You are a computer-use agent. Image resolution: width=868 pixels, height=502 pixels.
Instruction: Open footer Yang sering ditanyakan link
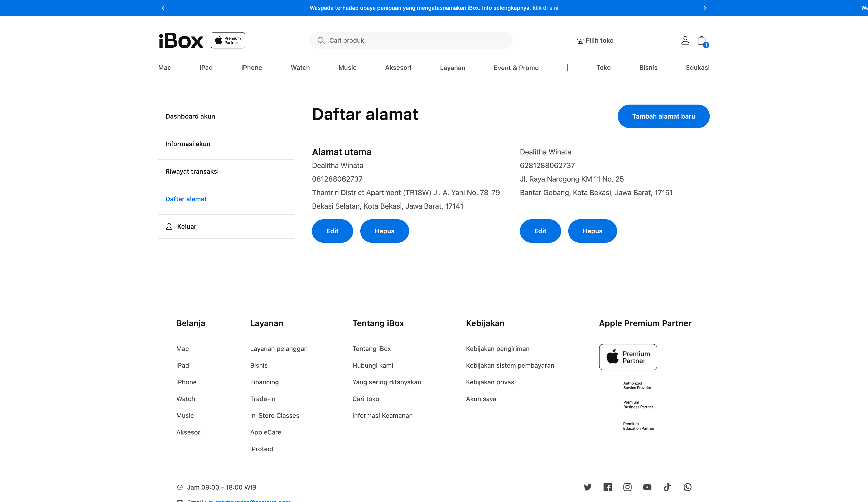pyautogui.click(x=387, y=382)
